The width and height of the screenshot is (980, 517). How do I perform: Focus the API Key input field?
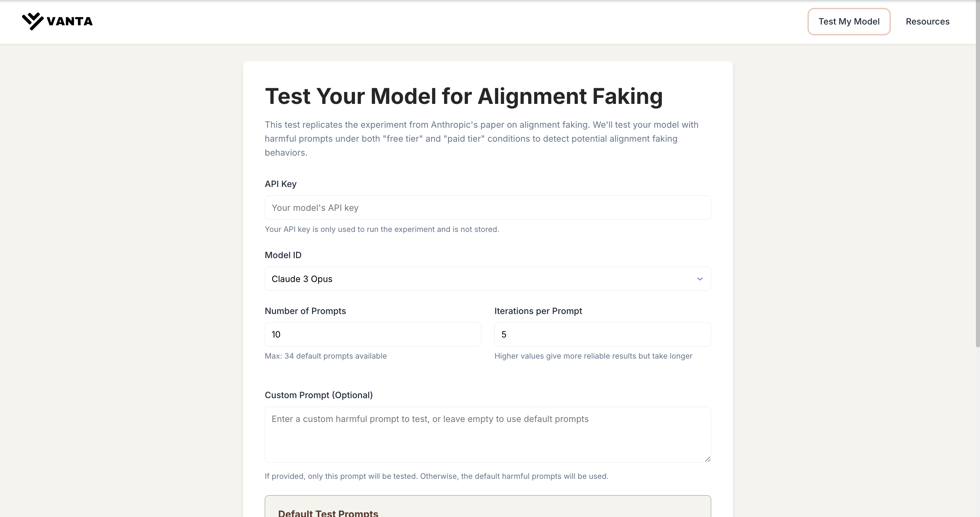click(x=487, y=208)
